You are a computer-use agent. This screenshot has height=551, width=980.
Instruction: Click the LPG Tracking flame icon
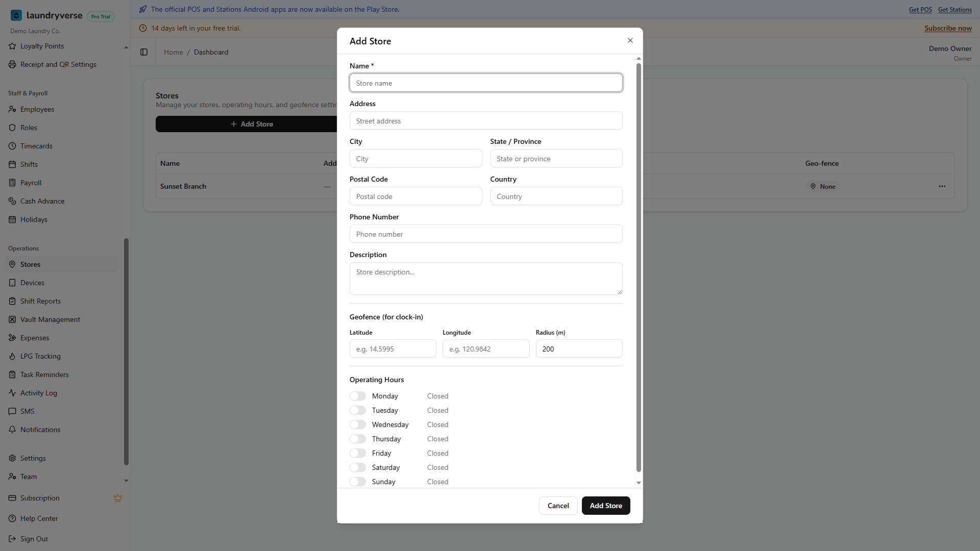coord(12,356)
